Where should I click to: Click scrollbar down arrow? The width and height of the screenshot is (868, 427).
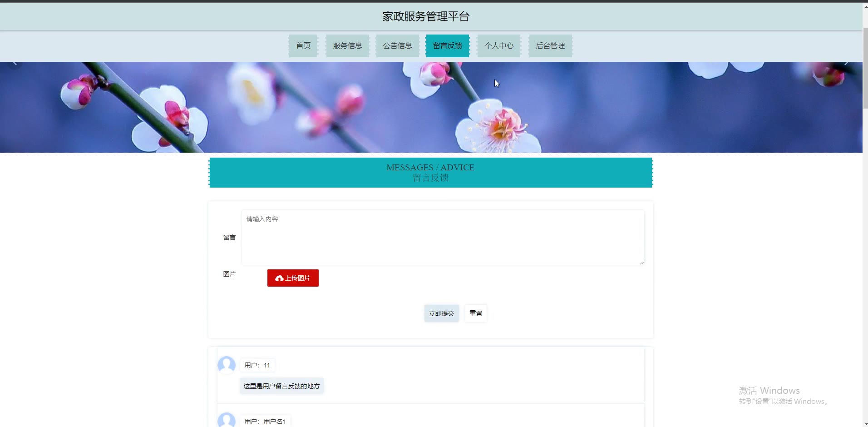pos(865,424)
